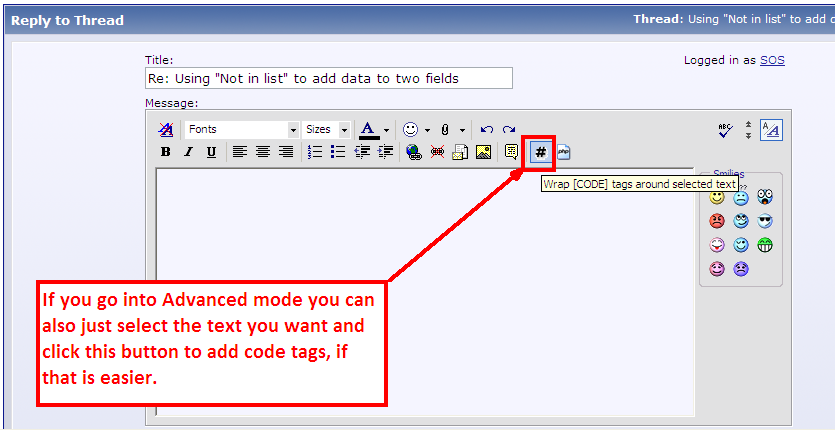The image size is (835, 431).
Task: Click the Insert Email Link icon
Action: [x=460, y=153]
